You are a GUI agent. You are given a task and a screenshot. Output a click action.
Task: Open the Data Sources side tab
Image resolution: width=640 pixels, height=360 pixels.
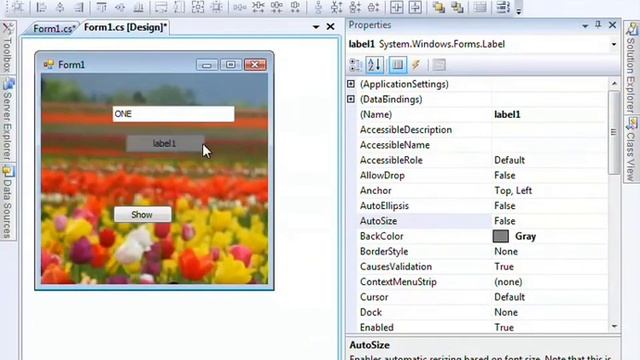(x=8, y=202)
